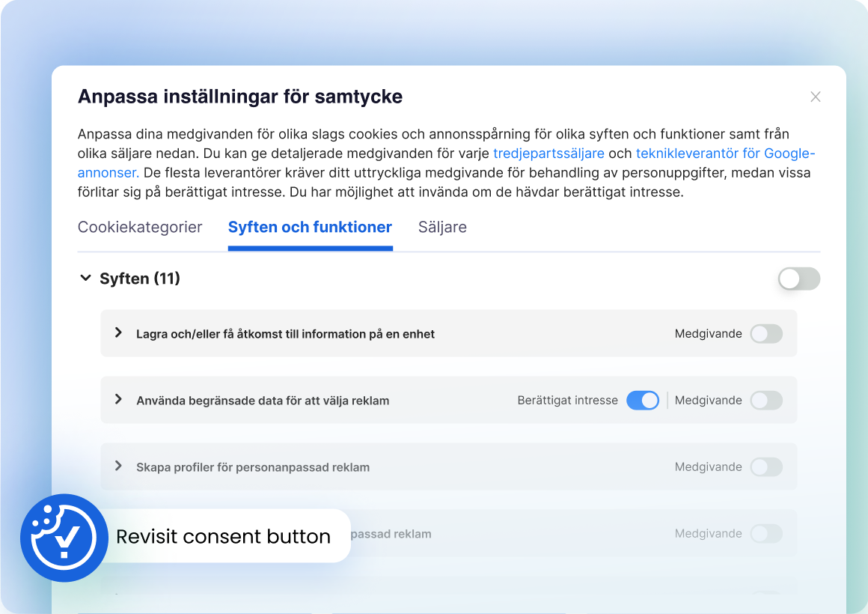Enable Medgivande for 'Använda begränsade data'

766,401
